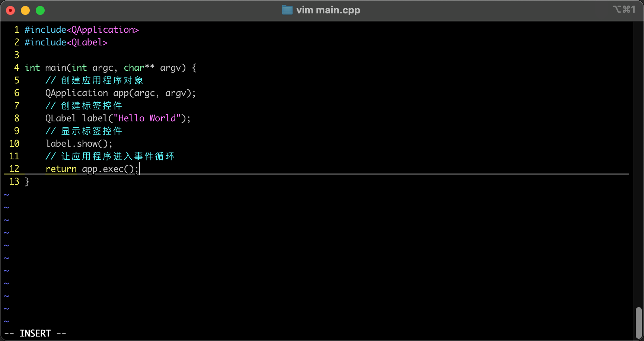Close the terminal window with the red button
The image size is (644, 341).
pos(10,10)
